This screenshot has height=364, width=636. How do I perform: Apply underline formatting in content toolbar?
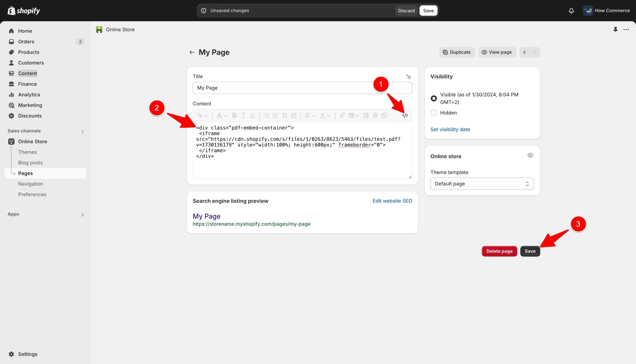pos(252,115)
